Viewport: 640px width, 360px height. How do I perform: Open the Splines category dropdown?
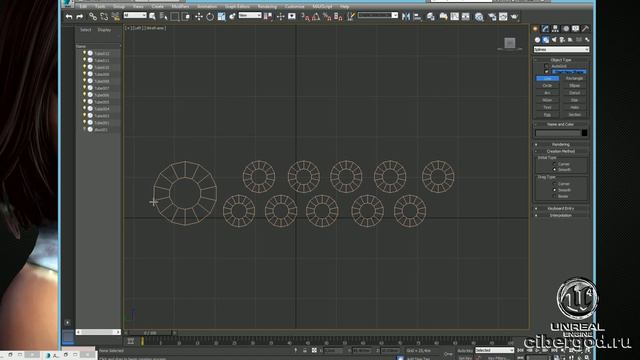(561, 49)
